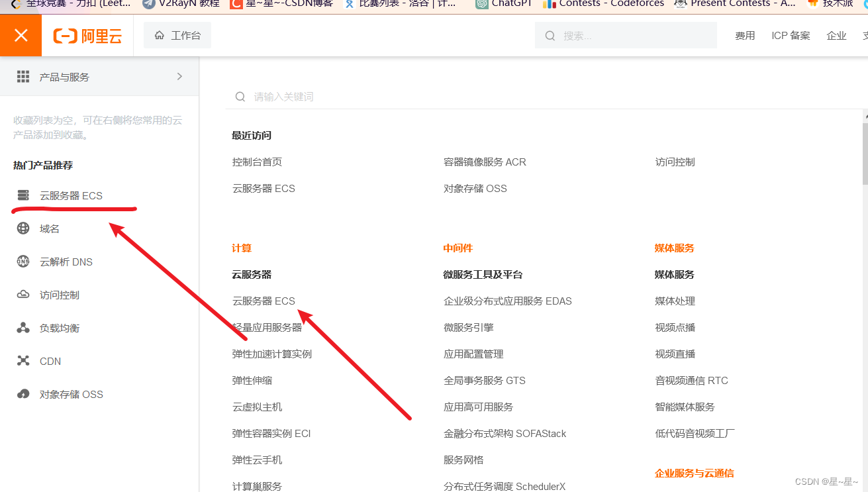Click the 负载均衡 node icon
This screenshot has width=868, height=492.
coord(23,328)
